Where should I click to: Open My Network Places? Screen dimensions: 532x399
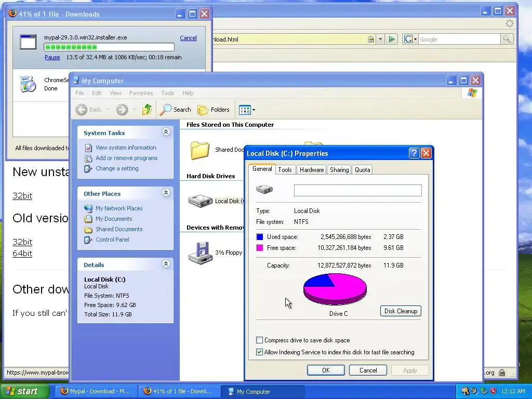point(119,208)
